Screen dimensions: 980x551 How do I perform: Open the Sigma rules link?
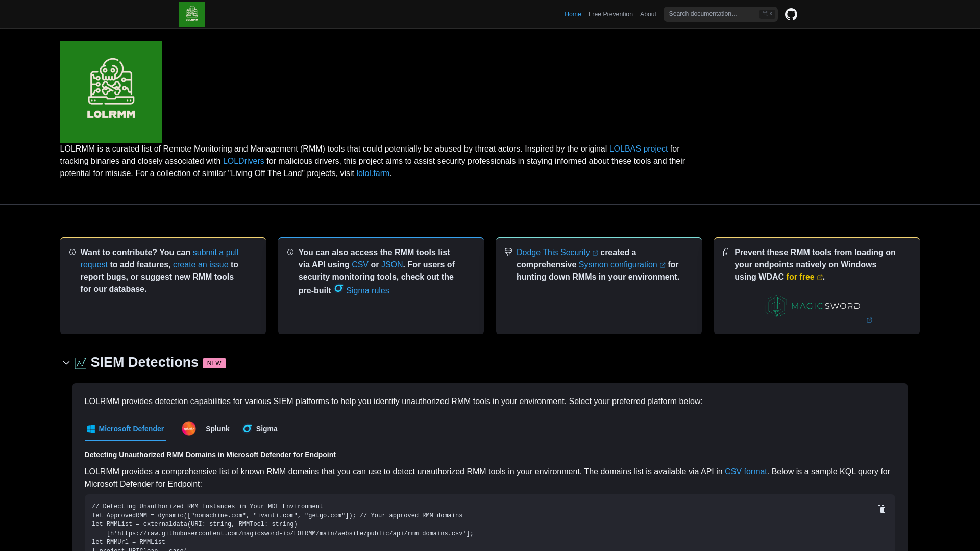(367, 291)
